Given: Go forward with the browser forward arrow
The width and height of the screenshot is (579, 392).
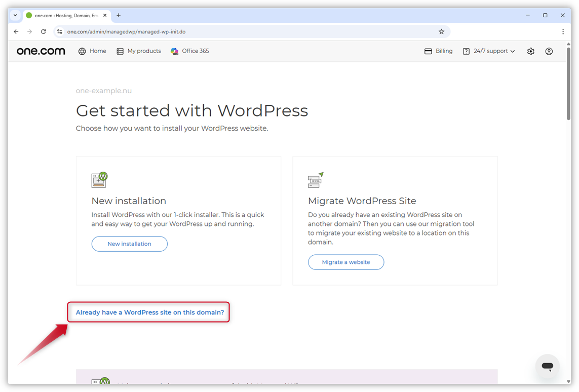Looking at the screenshot, I should 29,32.
